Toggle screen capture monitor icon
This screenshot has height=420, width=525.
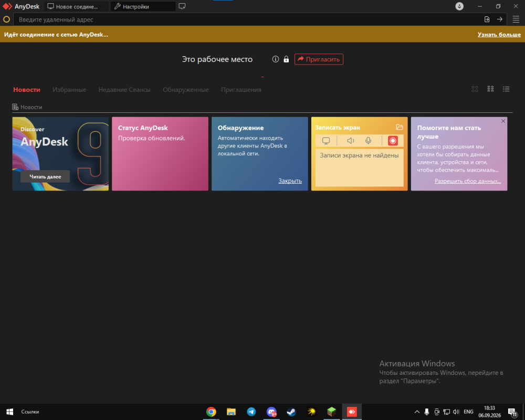click(326, 141)
